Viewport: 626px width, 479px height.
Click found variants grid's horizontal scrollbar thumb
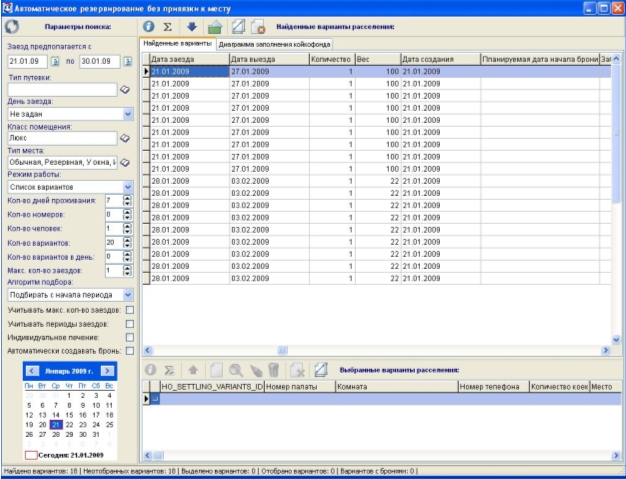tap(283, 350)
